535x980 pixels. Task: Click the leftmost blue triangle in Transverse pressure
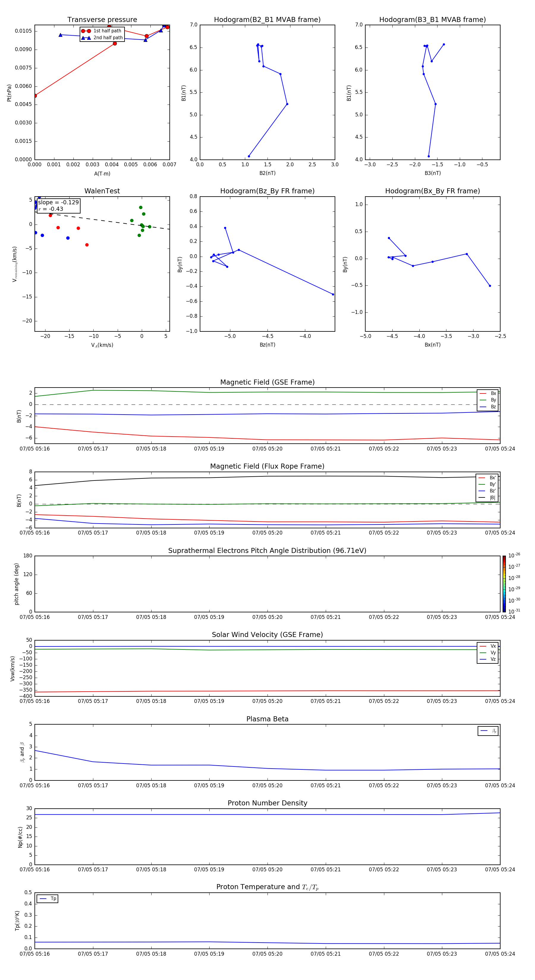pos(61,35)
